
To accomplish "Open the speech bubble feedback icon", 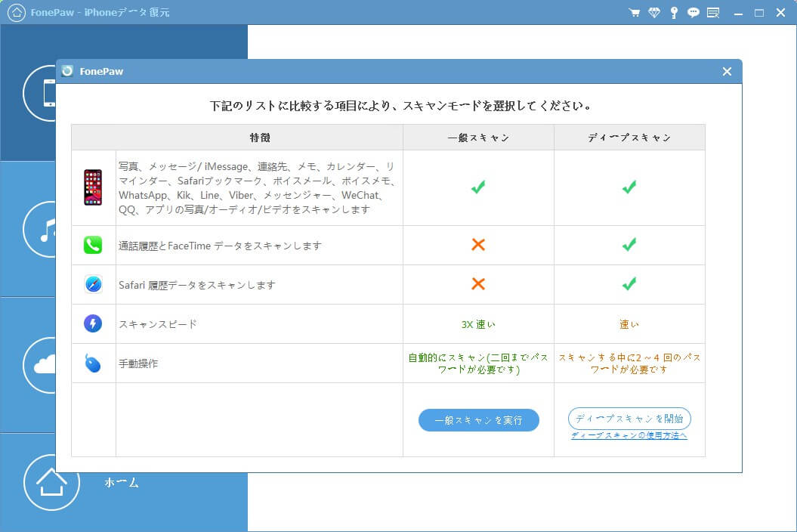I will (694, 13).
